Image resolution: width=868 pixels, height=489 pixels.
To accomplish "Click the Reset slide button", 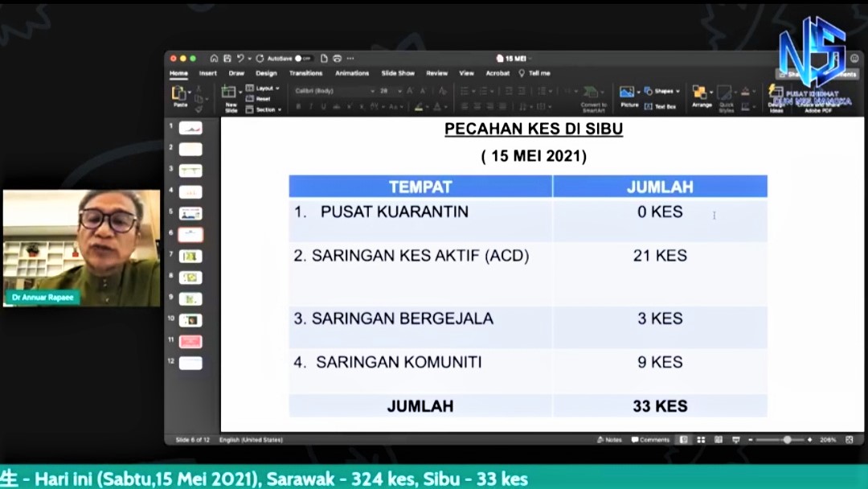I will pyautogui.click(x=262, y=99).
